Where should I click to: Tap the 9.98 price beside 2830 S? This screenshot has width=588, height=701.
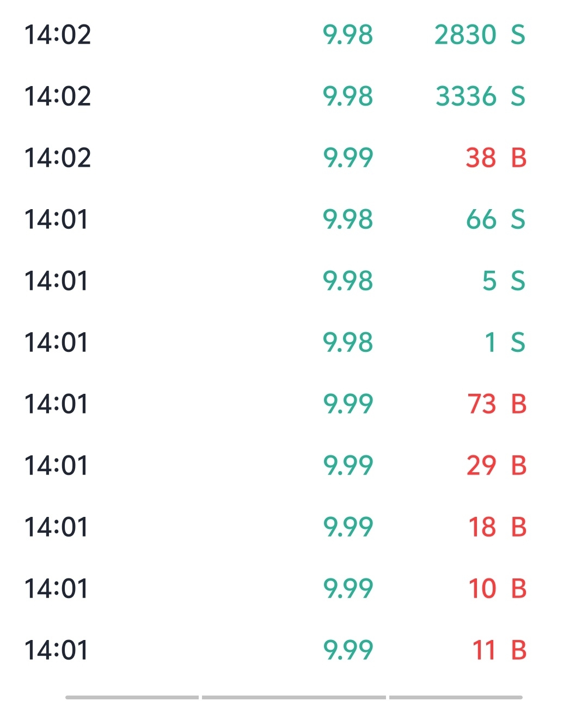348,35
